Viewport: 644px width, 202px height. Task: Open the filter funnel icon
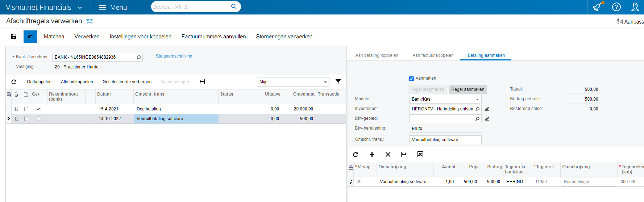coord(338,82)
